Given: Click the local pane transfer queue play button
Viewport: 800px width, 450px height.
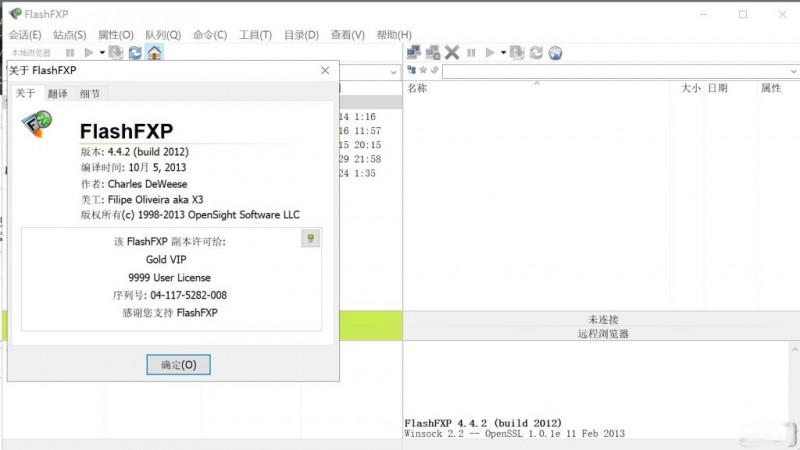Looking at the screenshot, I should pos(89,53).
